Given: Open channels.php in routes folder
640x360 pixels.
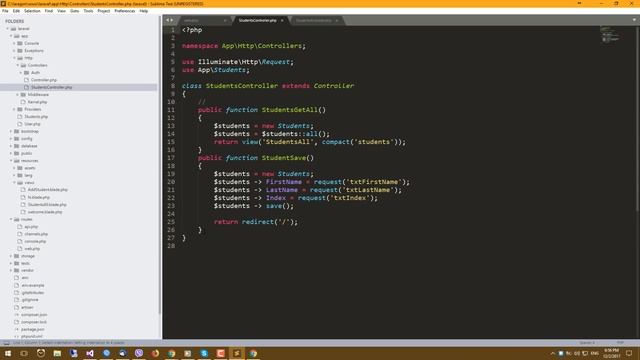Looking at the screenshot, I should coord(36,234).
